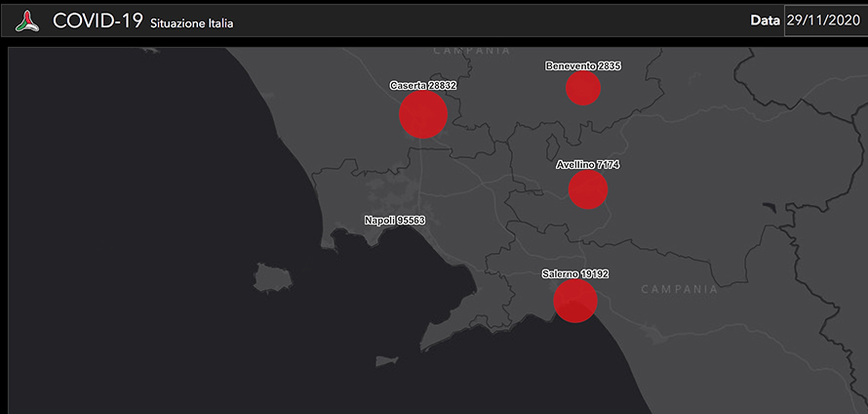Click the 'Caserta 28832' label
This screenshot has width=868, height=414.
(423, 85)
